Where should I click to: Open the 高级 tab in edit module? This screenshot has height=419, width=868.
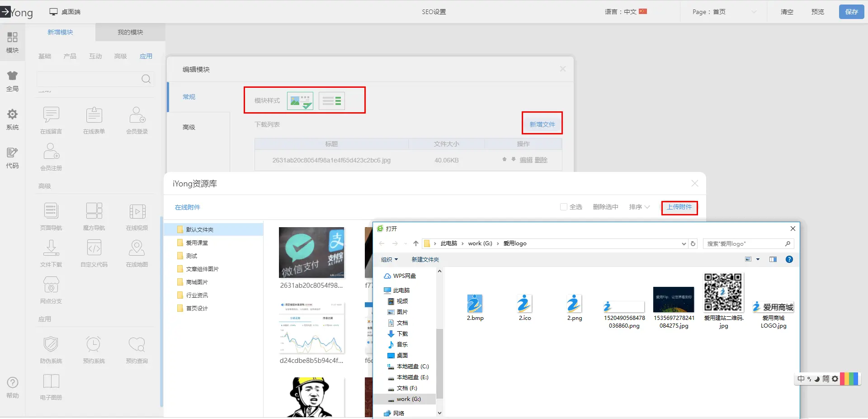(x=189, y=127)
